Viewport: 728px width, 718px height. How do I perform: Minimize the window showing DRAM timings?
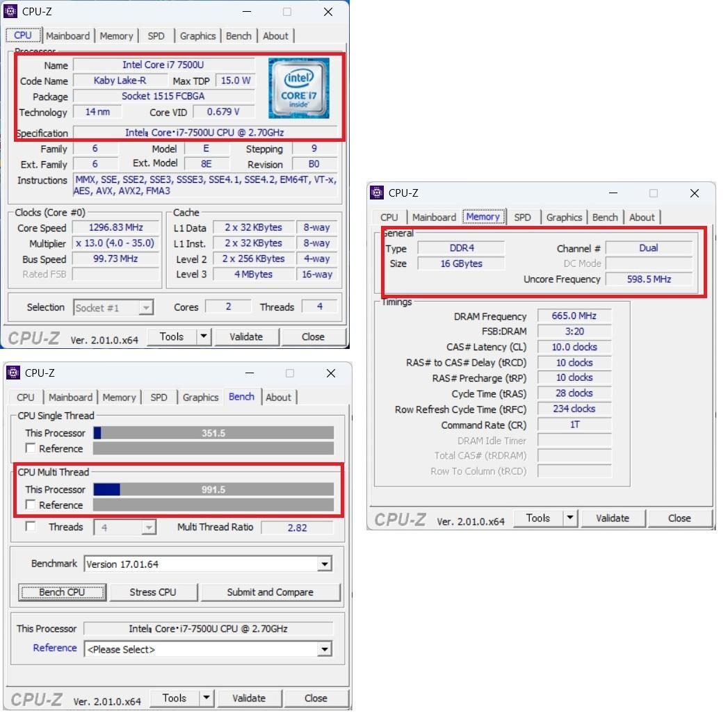(613, 193)
